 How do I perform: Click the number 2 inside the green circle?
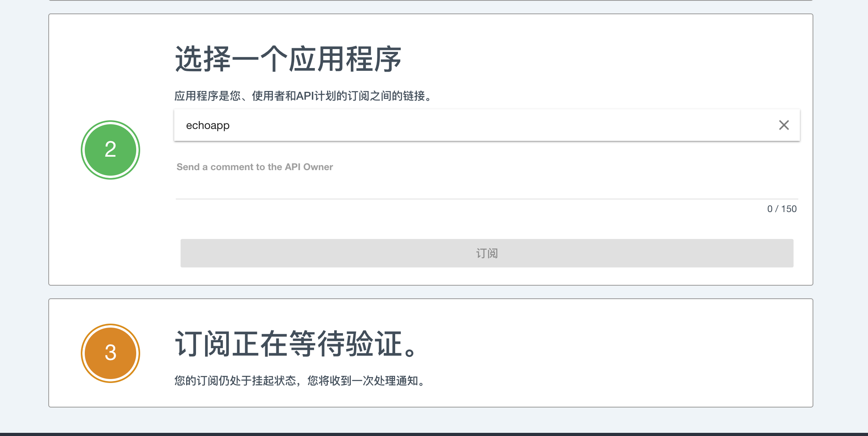point(110,150)
